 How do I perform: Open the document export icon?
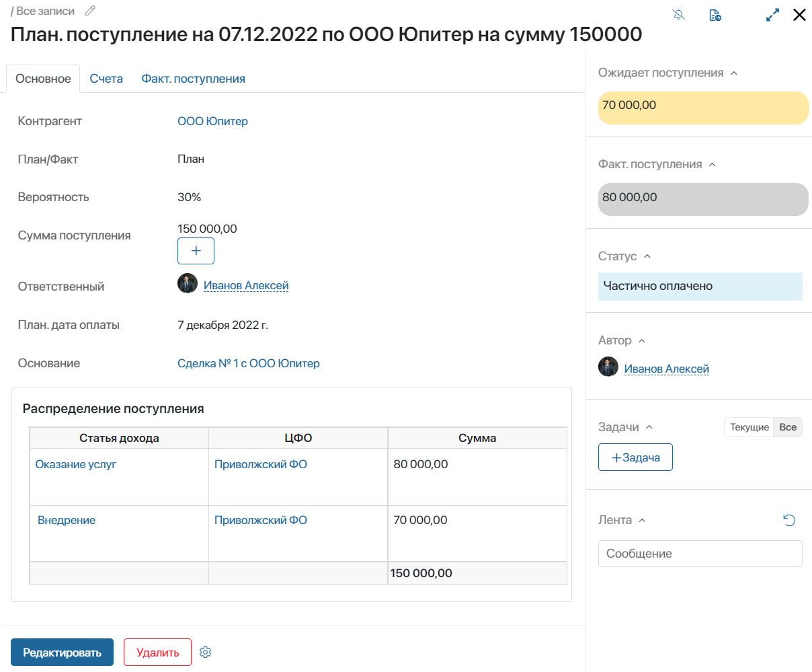click(716, 15)
